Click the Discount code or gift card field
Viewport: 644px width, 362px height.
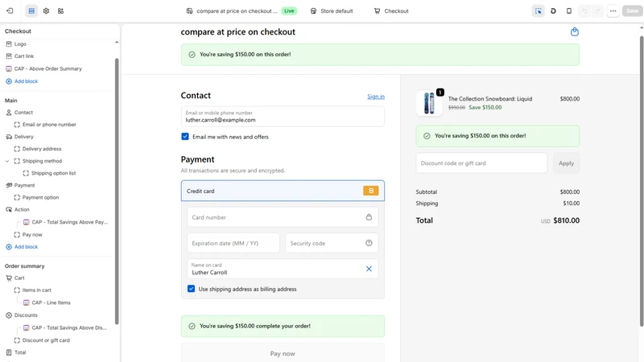point(481,163)
